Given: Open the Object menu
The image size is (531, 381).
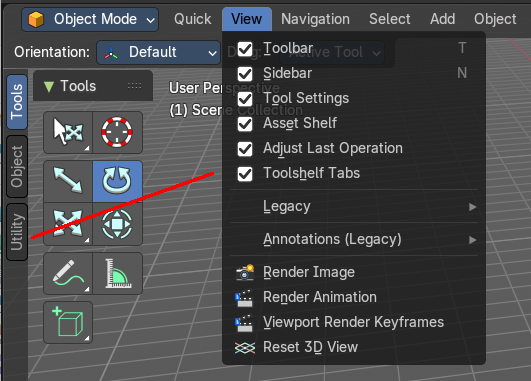Looking at the screenshot, I should [495, 19].
